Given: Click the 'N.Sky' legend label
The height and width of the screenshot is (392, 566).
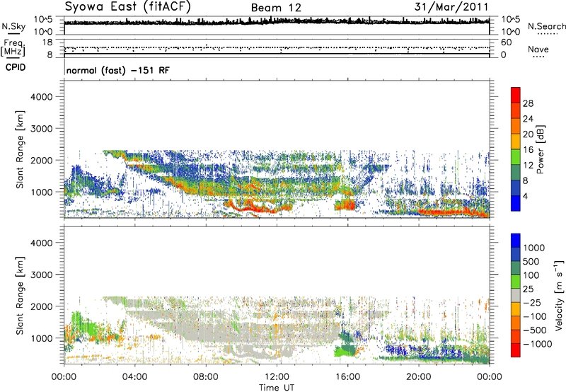Looking at the screenshot, I should [x=13, y=26].
